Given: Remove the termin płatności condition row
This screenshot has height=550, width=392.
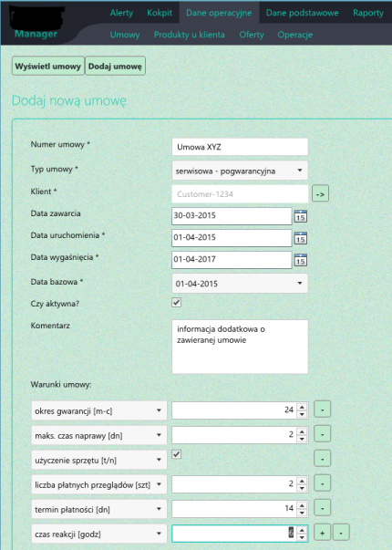Looking at the screenshot, I should [x=322, y=508].
